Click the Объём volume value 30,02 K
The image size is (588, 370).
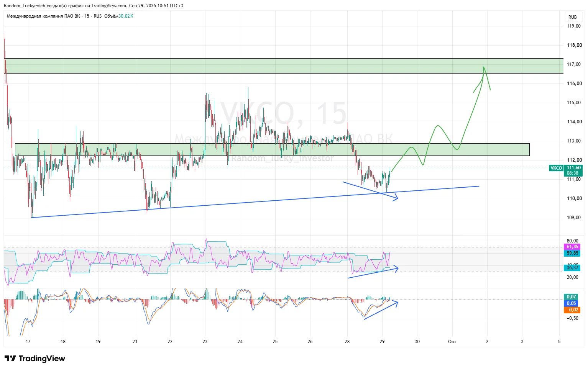(x=126, y=16)
